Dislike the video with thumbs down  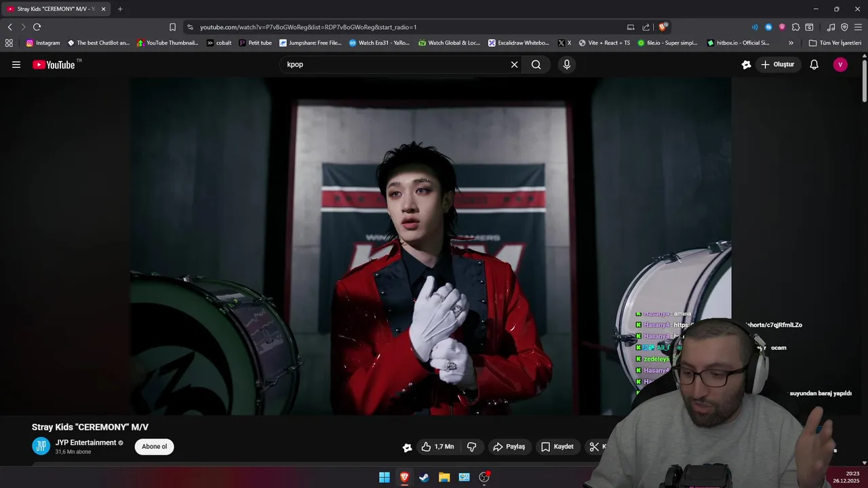[x=472, y=447]
